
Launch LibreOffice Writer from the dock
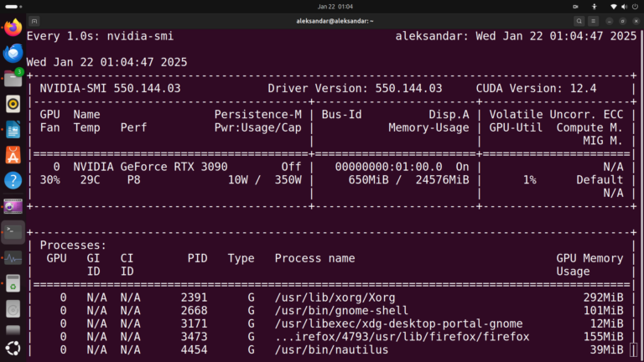pyautogui.click(x=13, y=130)
